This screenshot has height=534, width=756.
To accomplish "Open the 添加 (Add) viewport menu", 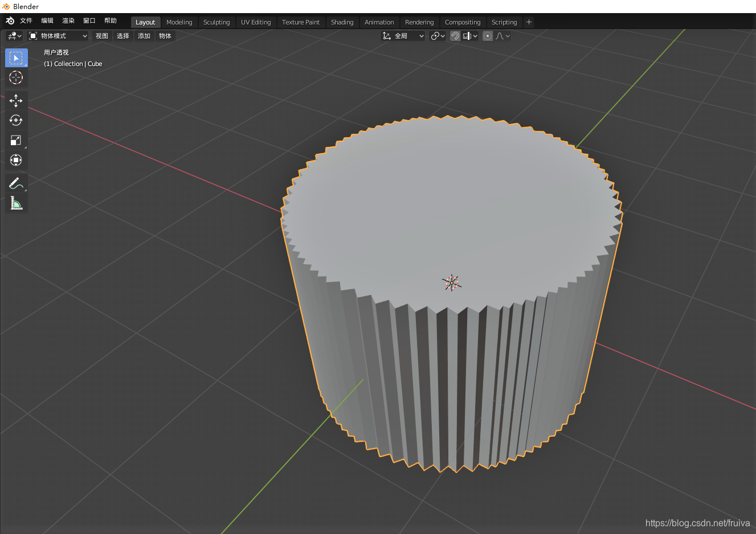I will 144,36.
